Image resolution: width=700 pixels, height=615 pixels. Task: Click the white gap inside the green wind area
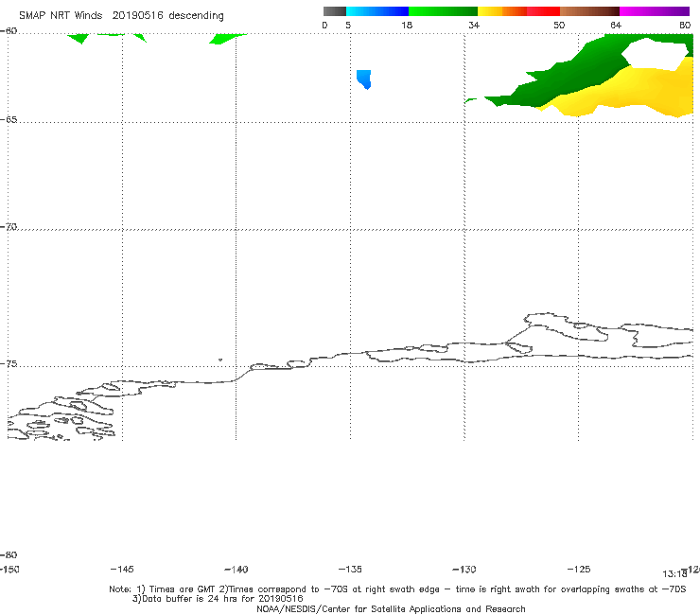point(654,53)
